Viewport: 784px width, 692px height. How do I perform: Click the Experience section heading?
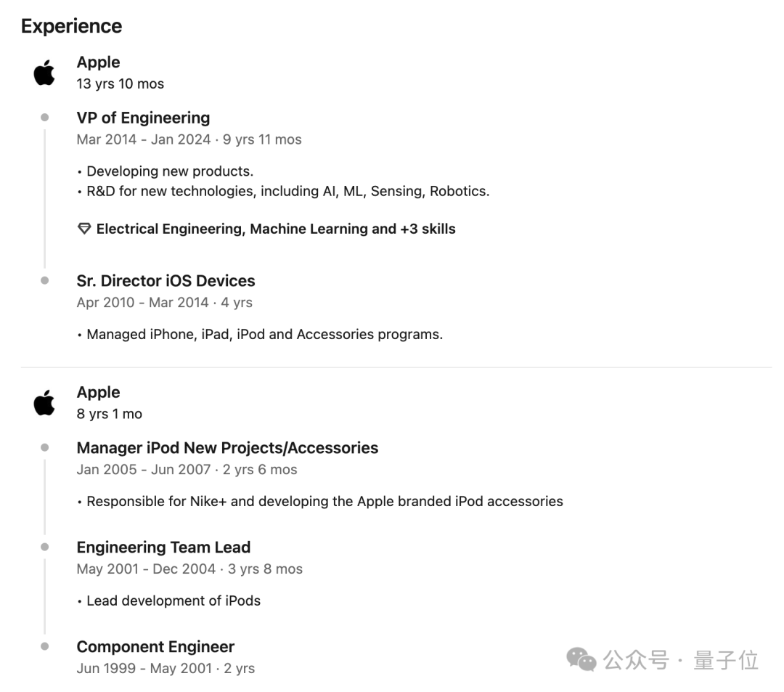tap(71, 26)
